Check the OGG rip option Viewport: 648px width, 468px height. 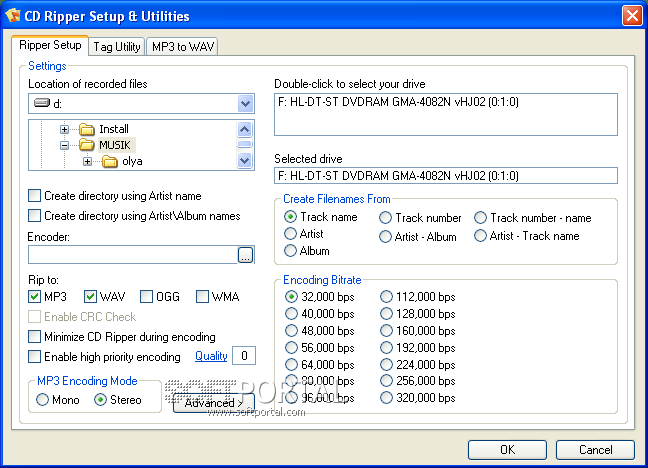point(146,296)
